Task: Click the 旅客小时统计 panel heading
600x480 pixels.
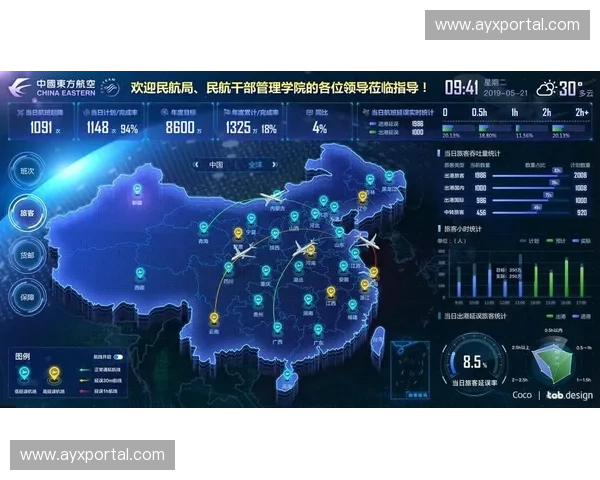Action: click(462, 229)
